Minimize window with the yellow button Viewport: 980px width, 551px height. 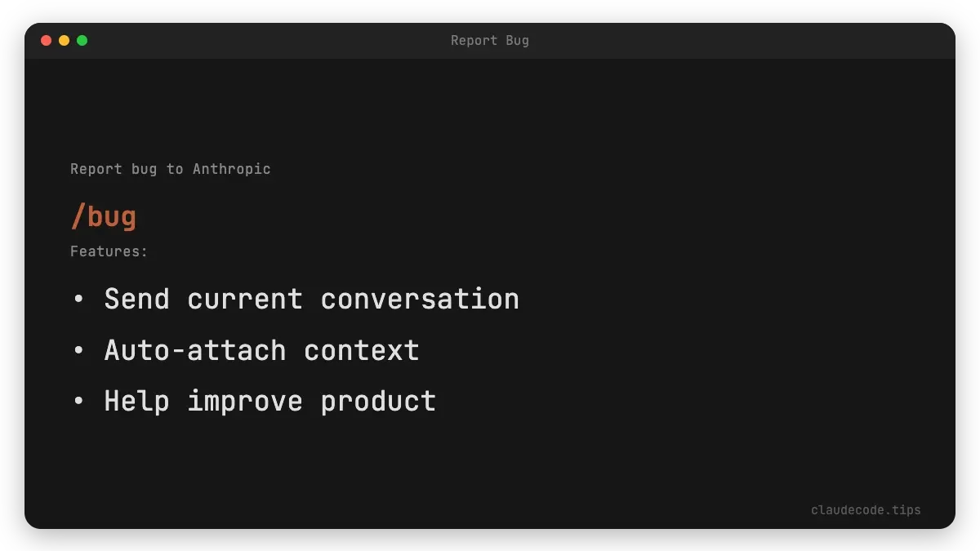pos(64,40)
